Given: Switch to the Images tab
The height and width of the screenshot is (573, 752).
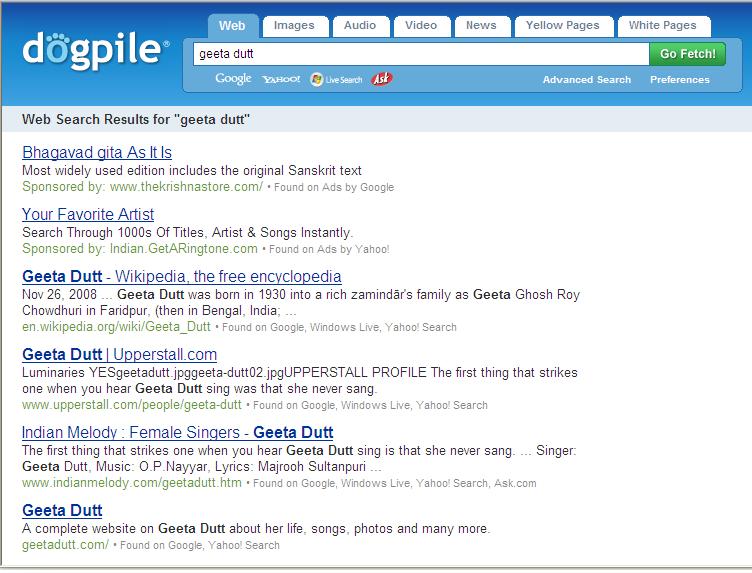Looking at the screenshot, I should click(x=294, y=26).
